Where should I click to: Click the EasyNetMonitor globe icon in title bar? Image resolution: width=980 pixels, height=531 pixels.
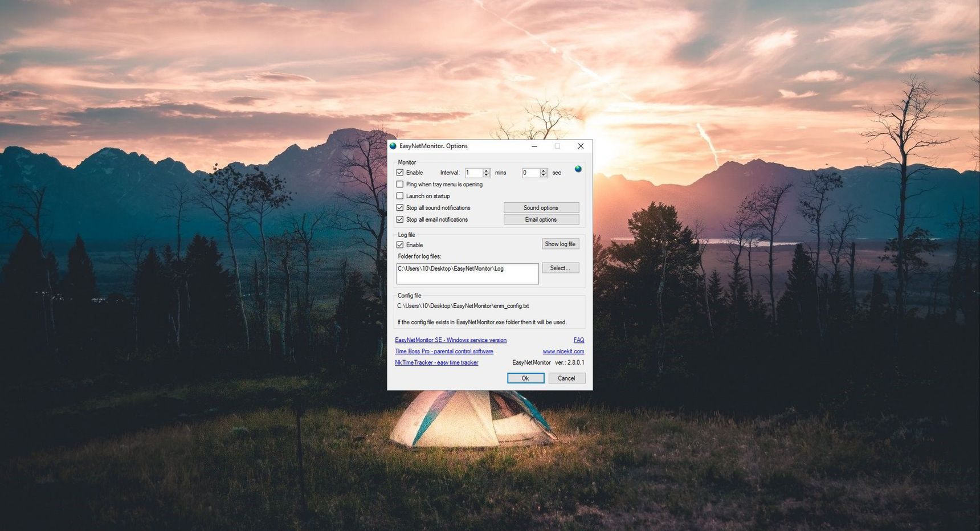(x=393, y=146)
